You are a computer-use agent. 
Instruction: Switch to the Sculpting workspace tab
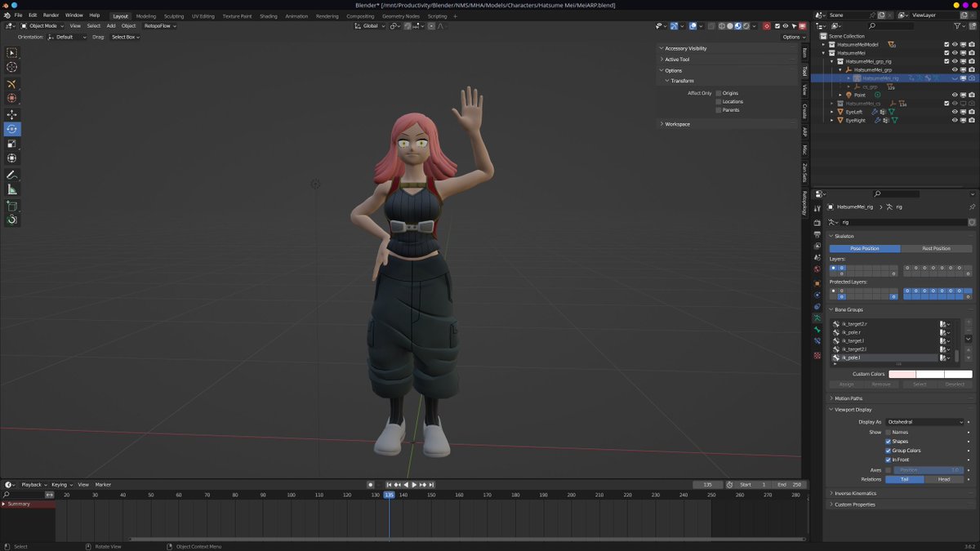click(x=174, y=16)
